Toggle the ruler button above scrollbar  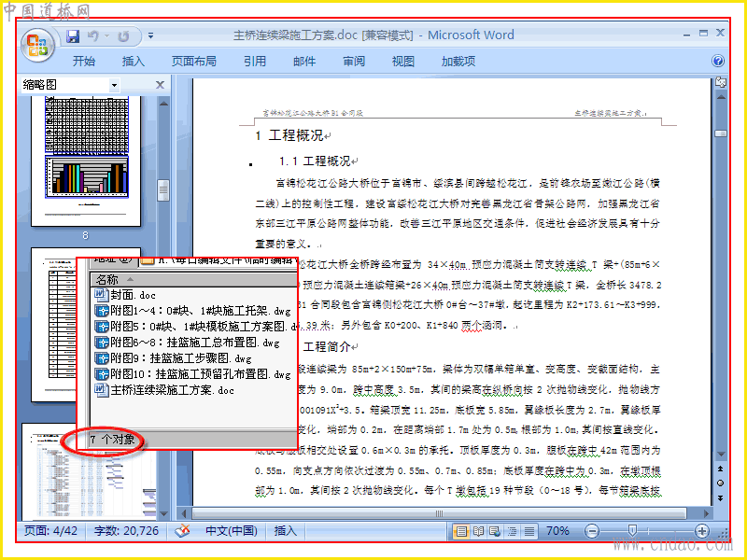pyautogui.click(x=721, y=82)
